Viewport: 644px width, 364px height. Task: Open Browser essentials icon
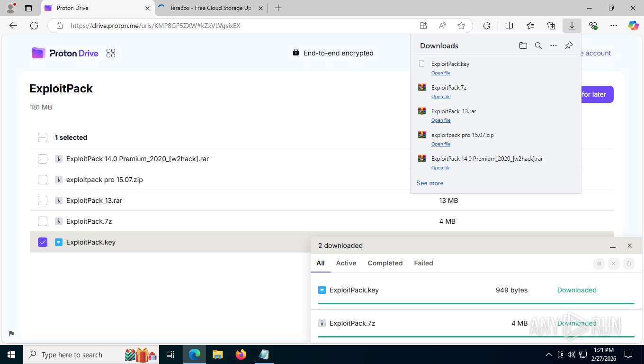click(593, 26)
